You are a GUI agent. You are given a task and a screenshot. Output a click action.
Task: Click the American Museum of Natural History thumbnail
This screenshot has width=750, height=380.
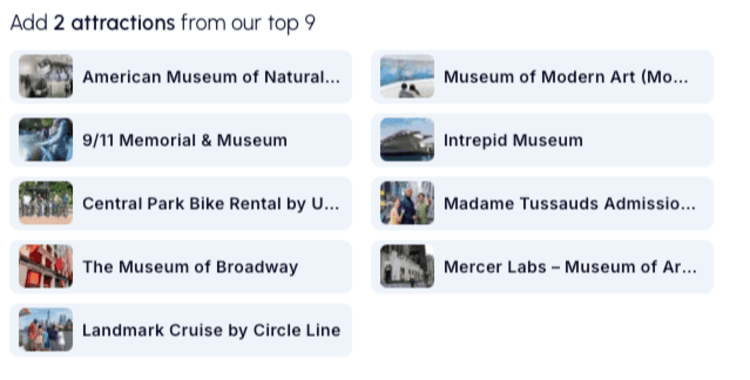(46, 76)
